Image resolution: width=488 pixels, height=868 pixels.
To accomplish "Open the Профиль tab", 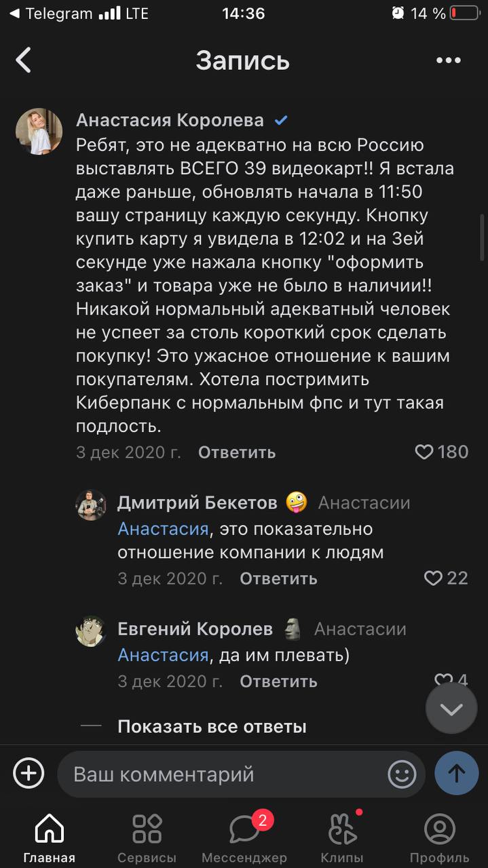I will pos(439,839).
